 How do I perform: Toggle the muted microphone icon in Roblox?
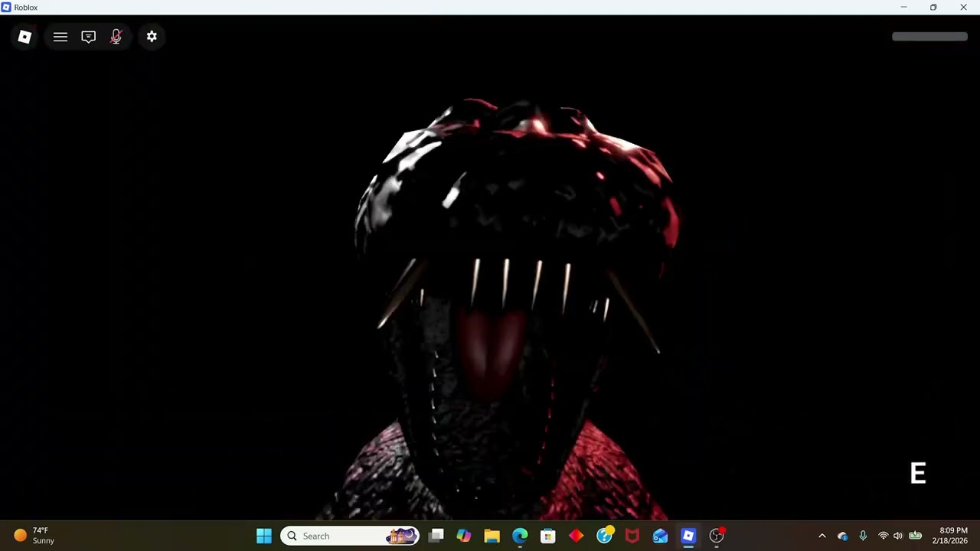[x=116, y=37]
